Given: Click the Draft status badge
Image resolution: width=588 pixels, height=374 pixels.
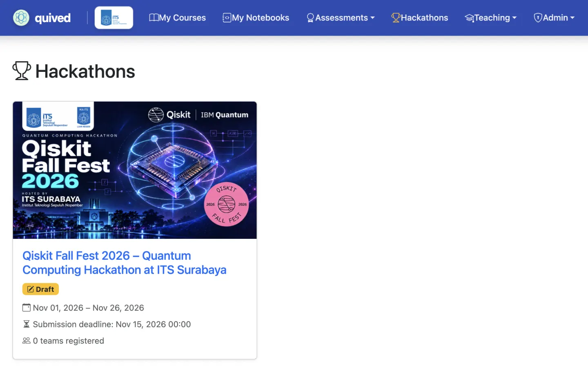Looking at the screenshot, I should [40, 289].
